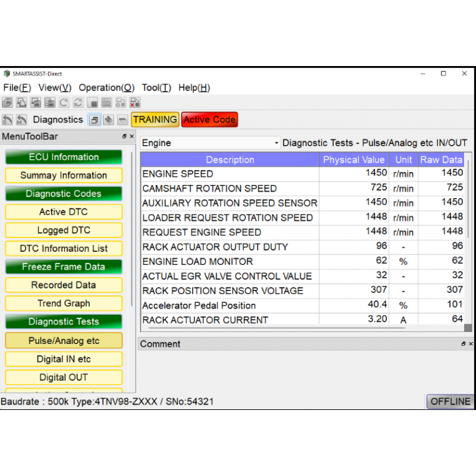
Task: Open the Operation(O) menu
Action: (107, 87)
